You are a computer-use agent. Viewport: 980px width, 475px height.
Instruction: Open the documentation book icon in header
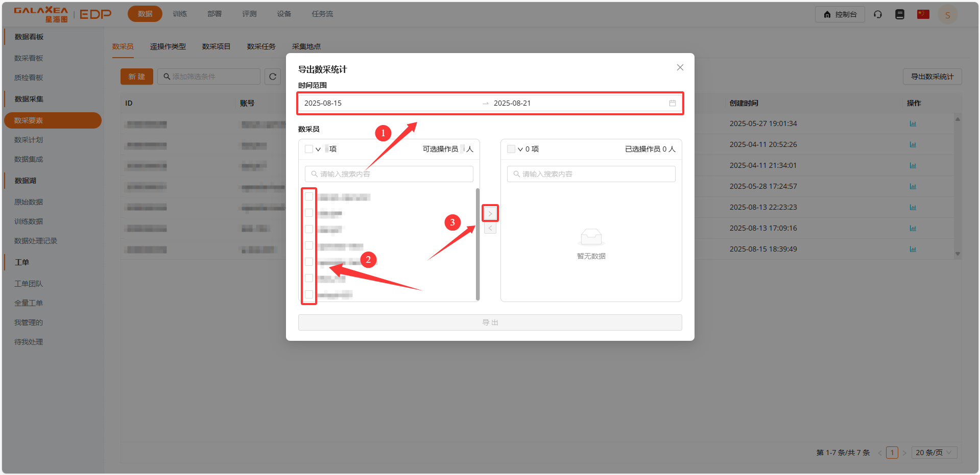[900, 14]
